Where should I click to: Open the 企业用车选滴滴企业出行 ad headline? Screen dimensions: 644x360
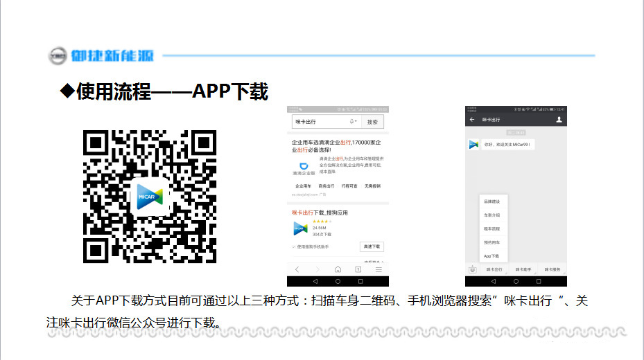click(336, 146)
